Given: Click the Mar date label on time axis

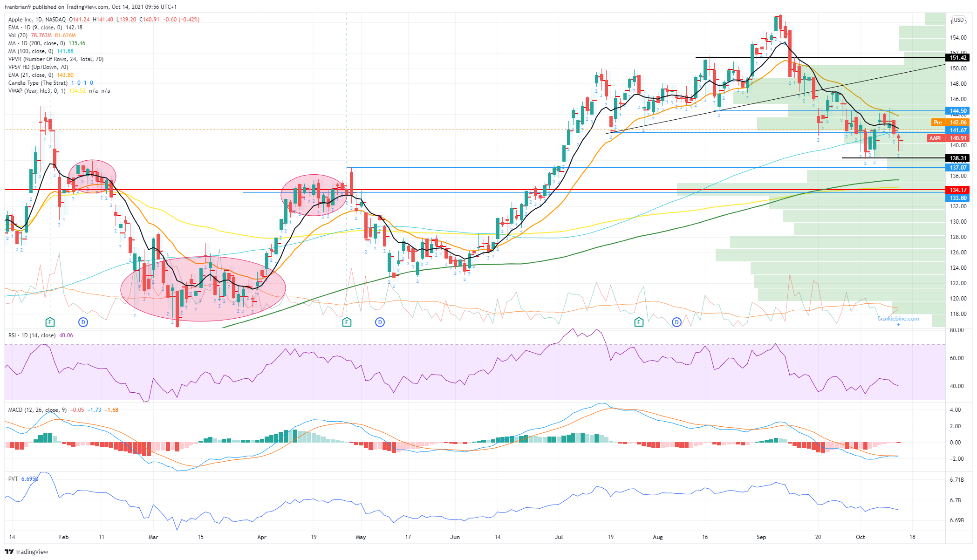Looking at the screenshot, I should point(153,537).
